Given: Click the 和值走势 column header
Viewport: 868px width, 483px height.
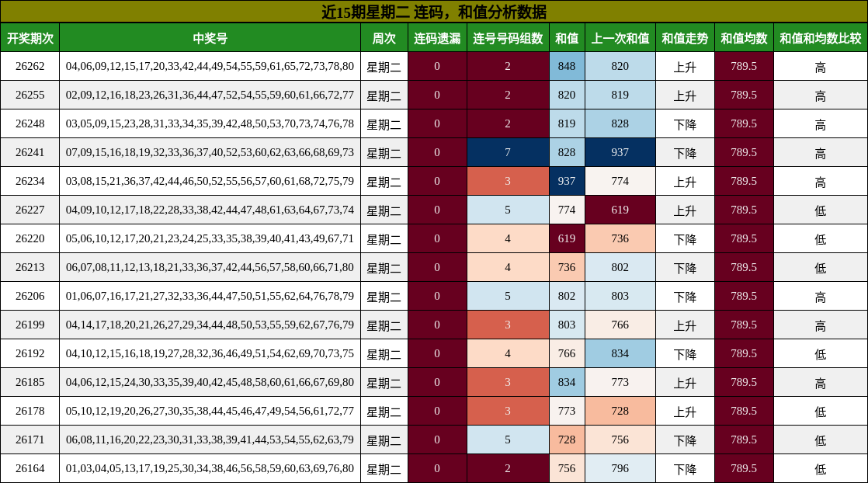Looking at the screenshot, I should (x=685, y=38).
